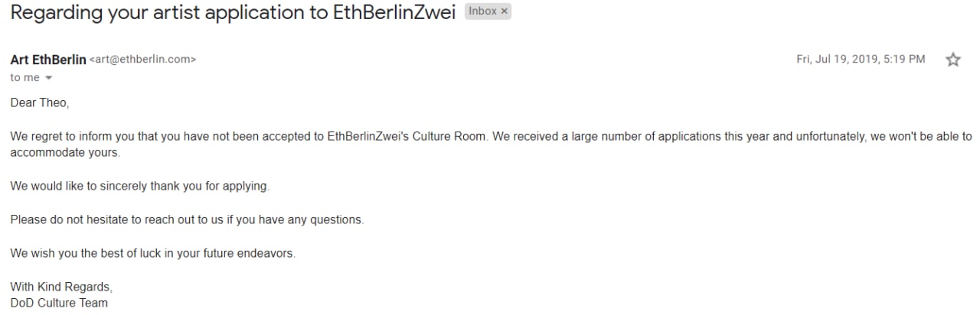This screenshot has width=980, height=315.
Task: Click the "DoD Culture Team" signature
Action: tap(59, 303)
